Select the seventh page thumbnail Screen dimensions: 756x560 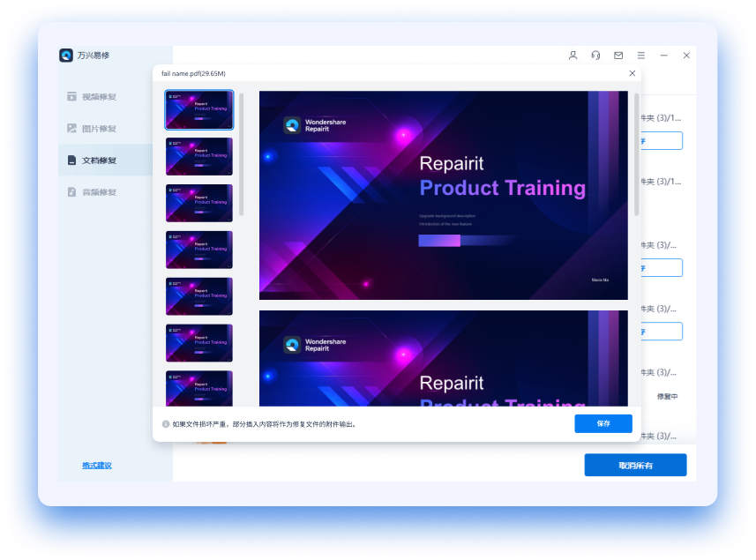[199, 388]
